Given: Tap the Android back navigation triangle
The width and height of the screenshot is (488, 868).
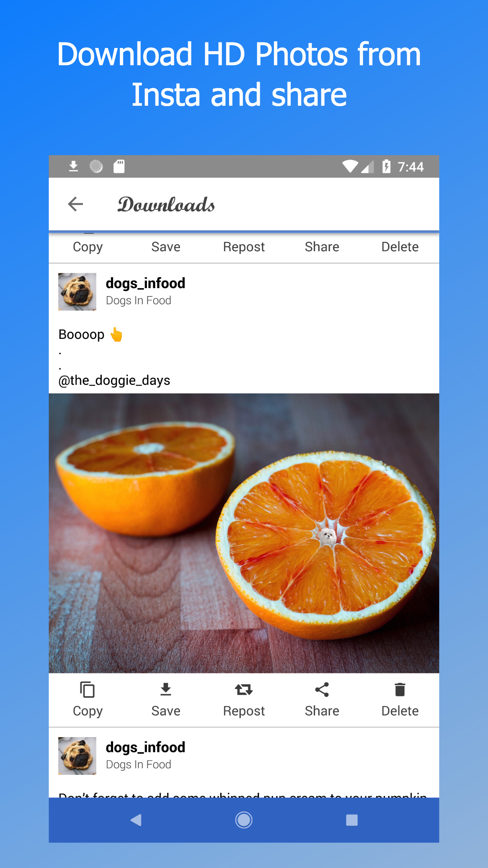Looking at the screenshot, I should (x=136, y=820).
